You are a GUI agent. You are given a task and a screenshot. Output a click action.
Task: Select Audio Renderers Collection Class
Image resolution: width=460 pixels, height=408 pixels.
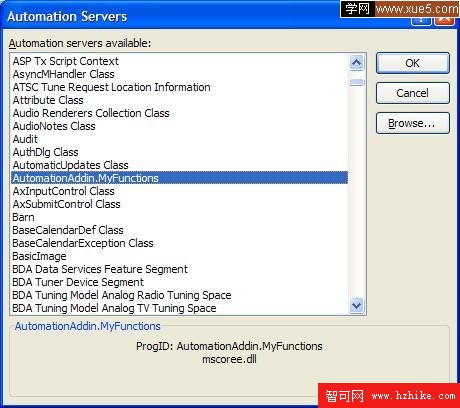pyautogui.click(x=91, y=113)
